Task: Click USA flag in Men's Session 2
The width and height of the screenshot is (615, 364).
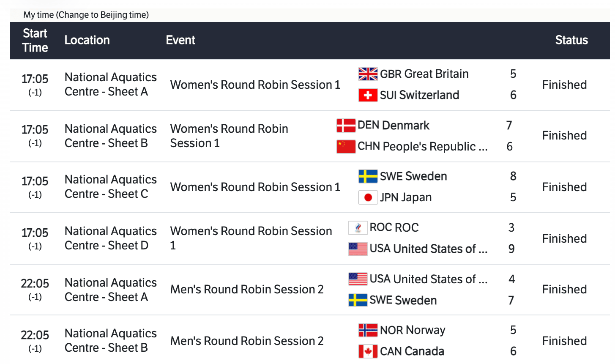Action: (358, 279)
